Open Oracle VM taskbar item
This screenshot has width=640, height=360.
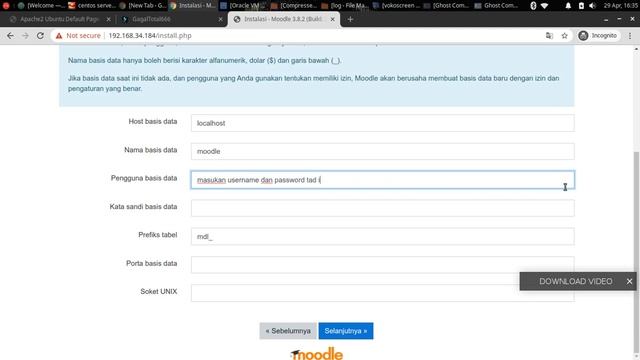(x=244, y=6)
